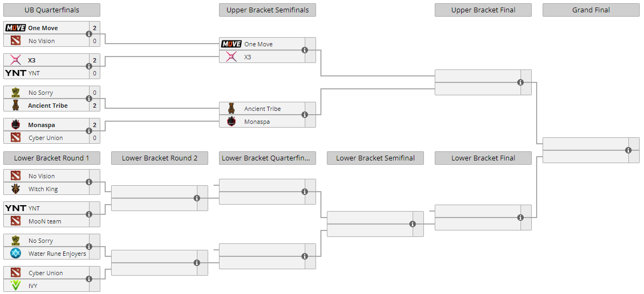Open info for Ancient Tribe vs Monaspa semifinal

tap(305, 115)
